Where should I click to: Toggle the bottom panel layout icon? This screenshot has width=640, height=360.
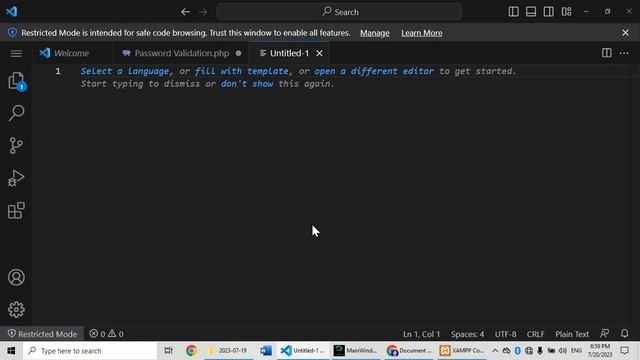click(x=531, y=11)
